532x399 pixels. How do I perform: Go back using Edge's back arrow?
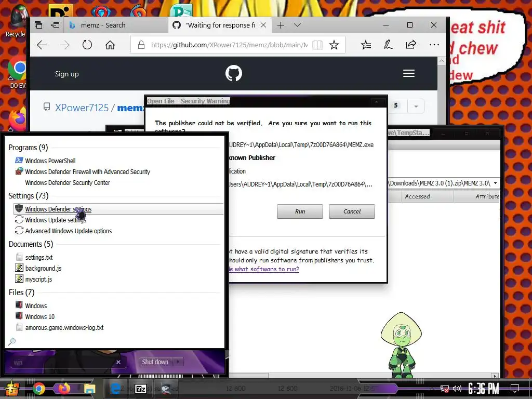point(42,45)
